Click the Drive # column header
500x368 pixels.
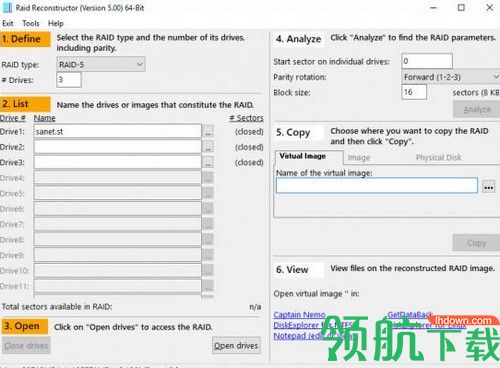pyautogui.click(x=13, y=118)
